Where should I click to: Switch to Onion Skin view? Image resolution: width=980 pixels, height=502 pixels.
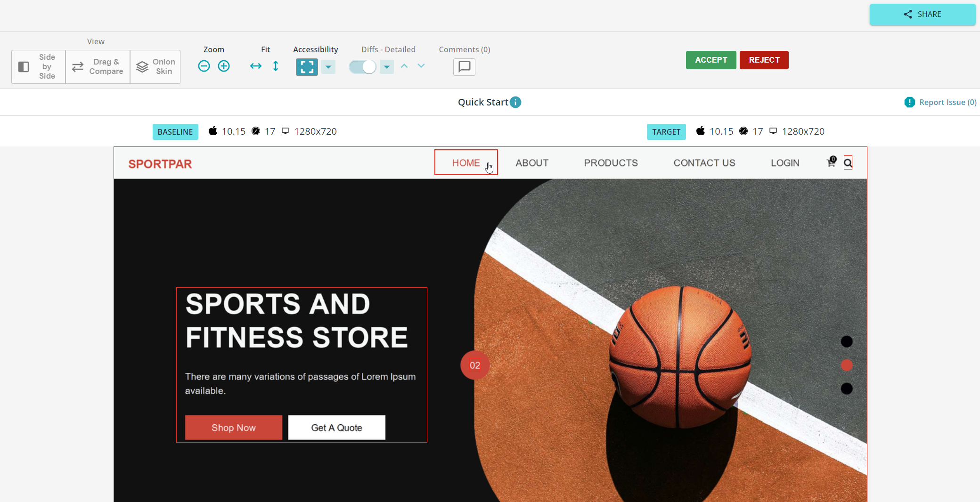click(155, 67)
